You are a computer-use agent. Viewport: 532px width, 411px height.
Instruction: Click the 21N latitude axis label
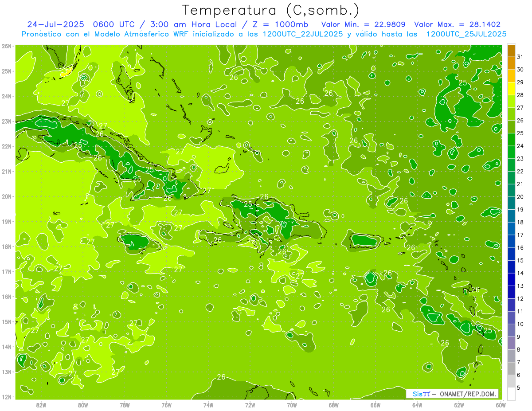pyautogui.click(x=7, y=172)
